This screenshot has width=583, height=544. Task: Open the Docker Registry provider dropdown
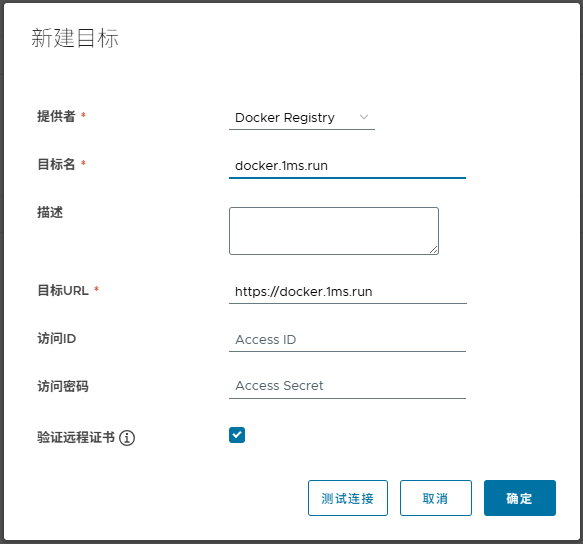pos(302,118)
